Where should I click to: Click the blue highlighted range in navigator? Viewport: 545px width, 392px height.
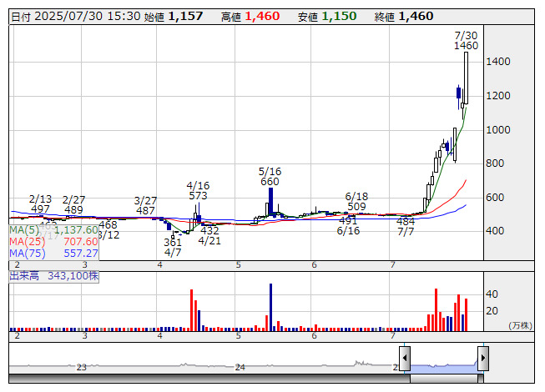click(443, 366)
